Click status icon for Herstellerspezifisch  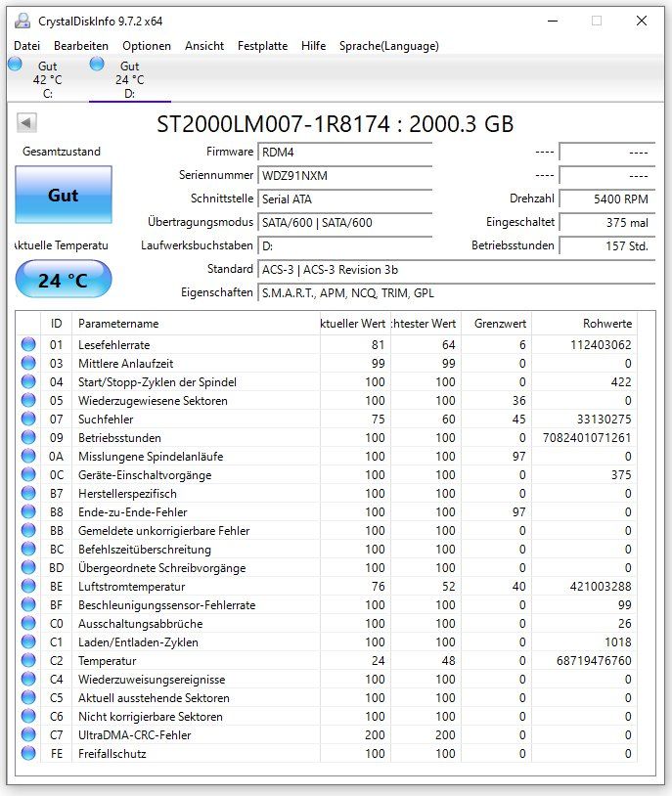coord(28,493)
